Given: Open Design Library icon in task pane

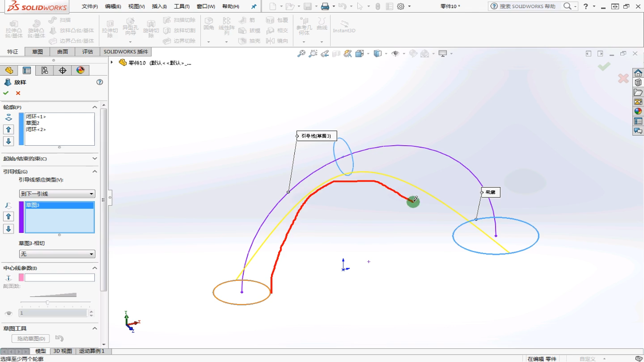Looking at the screenshot, I should pyautogui.click(x=638, y=83).
